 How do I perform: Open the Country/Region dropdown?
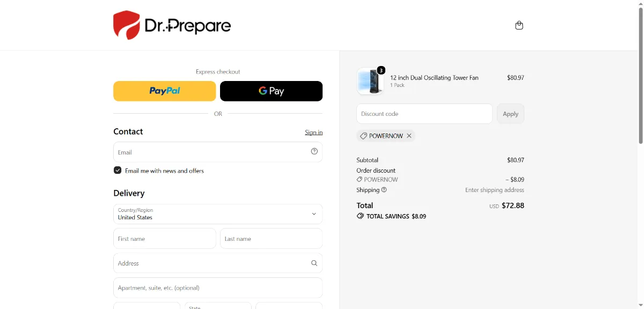218,214
